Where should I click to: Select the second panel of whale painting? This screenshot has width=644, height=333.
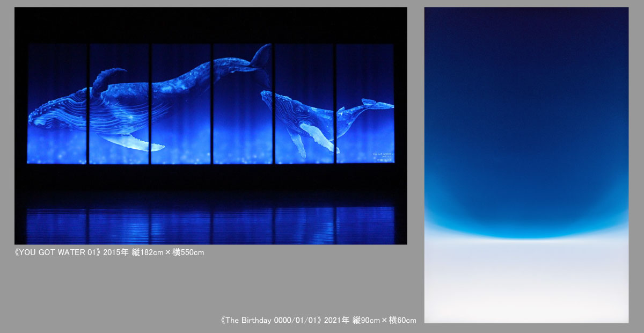click(119, 104)
